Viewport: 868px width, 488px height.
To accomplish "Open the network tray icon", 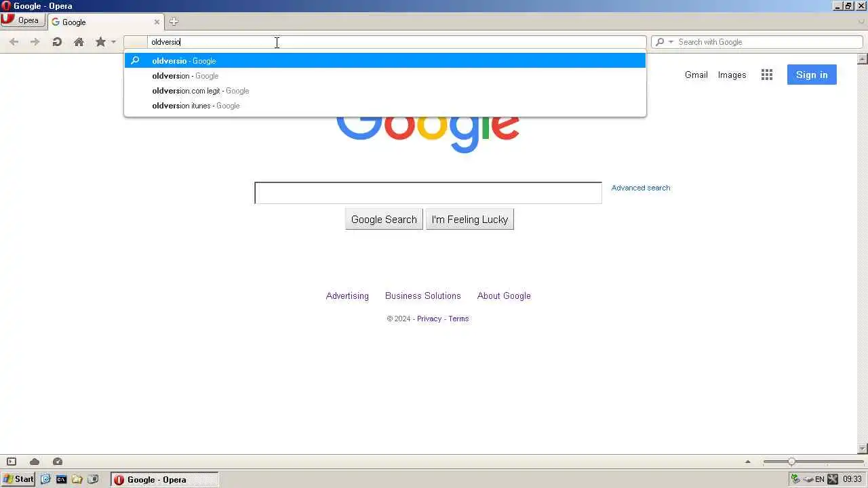I will pyautogui.click(x=795, y=479).
